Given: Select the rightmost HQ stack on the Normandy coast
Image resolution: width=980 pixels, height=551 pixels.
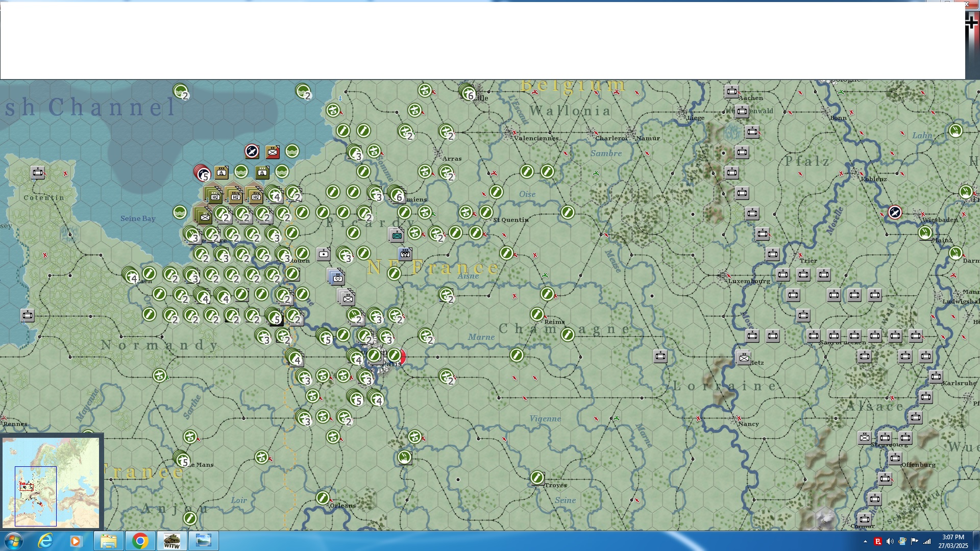Looking at the screenshot, I should point(254,195).
